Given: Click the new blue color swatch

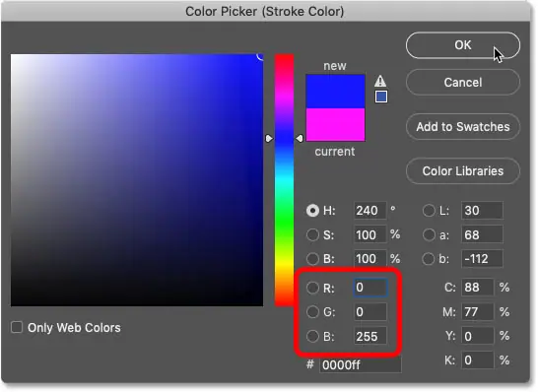Looking at the screenshot, I should tap(335, 92).
